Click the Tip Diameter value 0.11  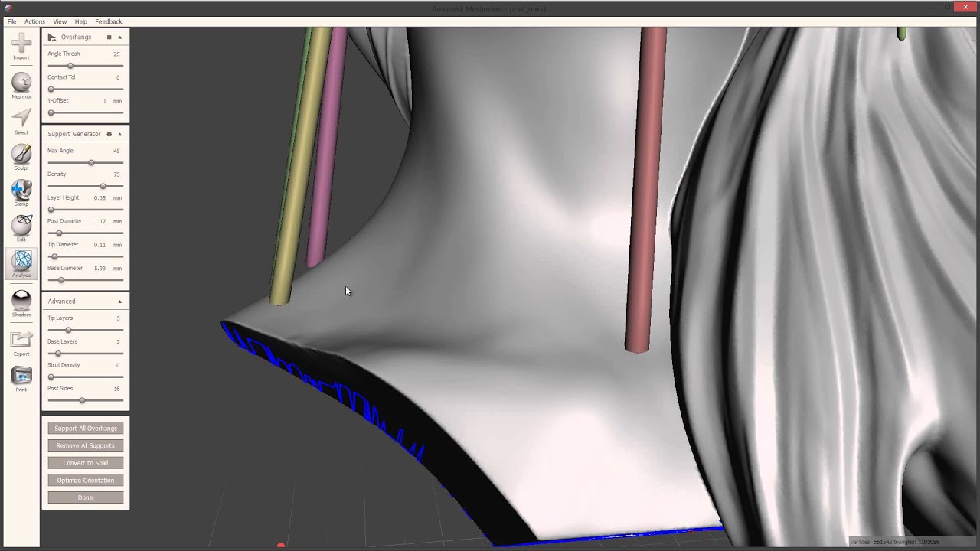pyautogui.click(x=100, y=245)
